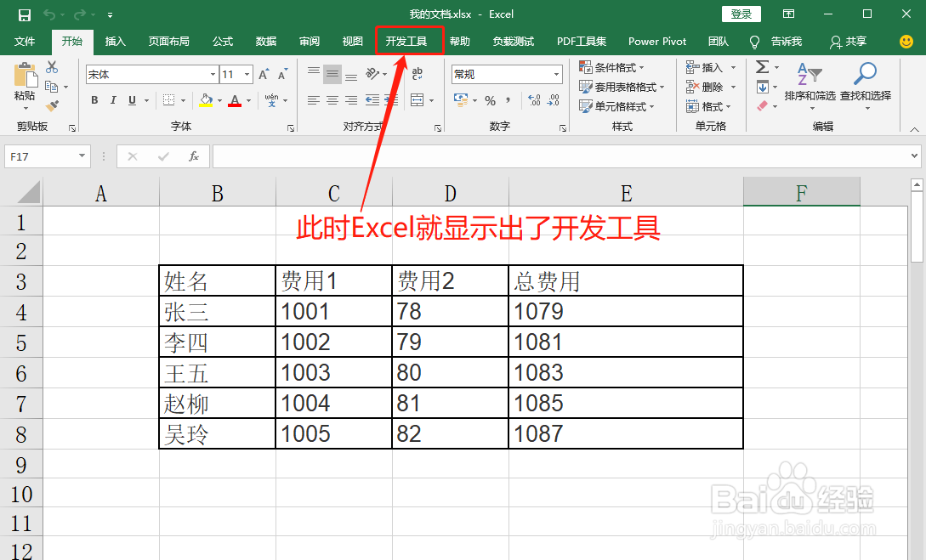Screen dimensions: 926x560
Task: Open the 宋体 font name dropdown
Action: click(x=213, y=74)
